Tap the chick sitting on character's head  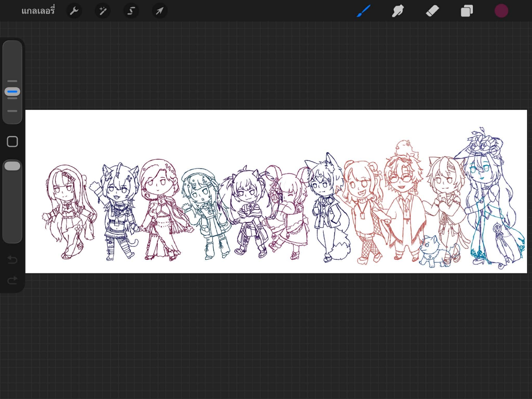[405, 149]
